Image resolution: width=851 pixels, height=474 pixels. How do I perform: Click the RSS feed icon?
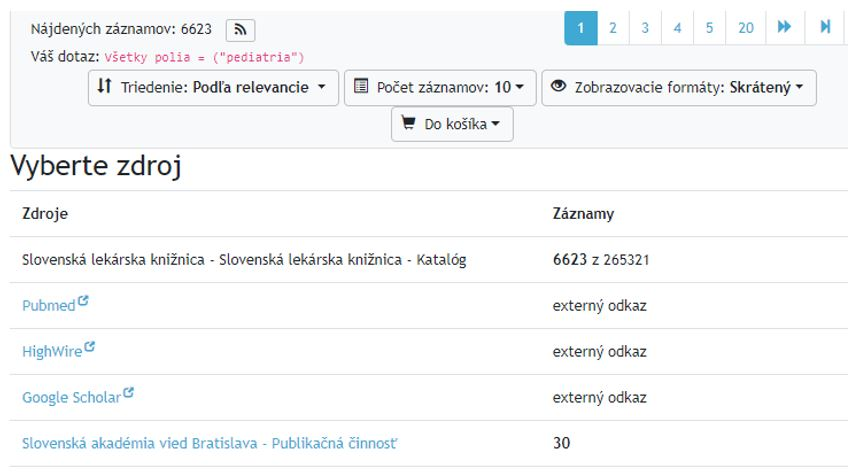point(240,30)
